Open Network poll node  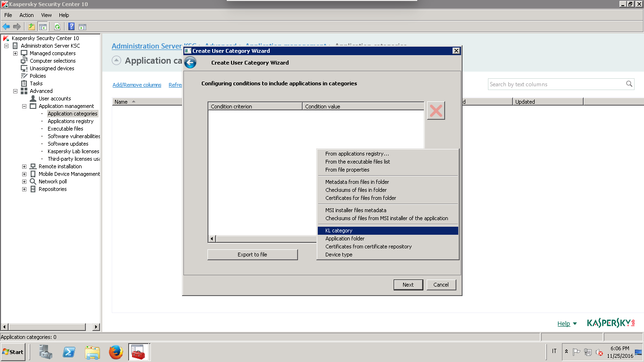click(x=52, y=181)
